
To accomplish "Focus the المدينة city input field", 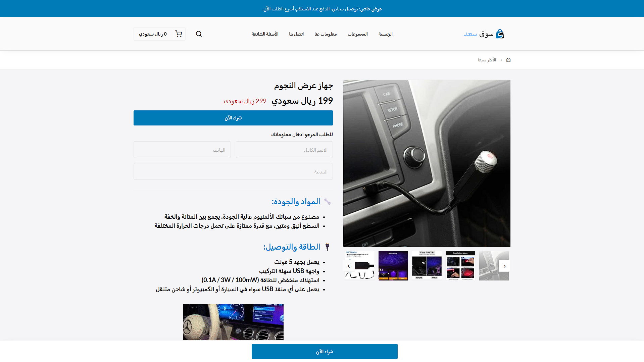I will [x=233, y=172].
